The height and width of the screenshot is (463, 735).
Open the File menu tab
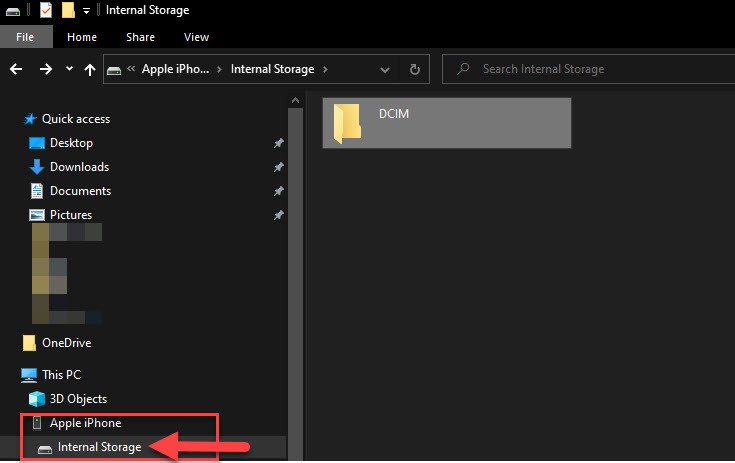coord(26,37)
